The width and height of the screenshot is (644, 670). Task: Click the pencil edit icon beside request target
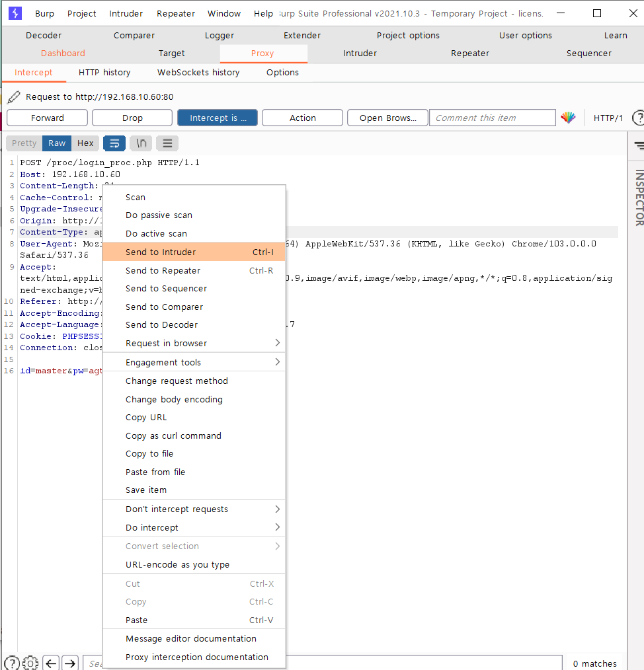click(x=14, y=97)
